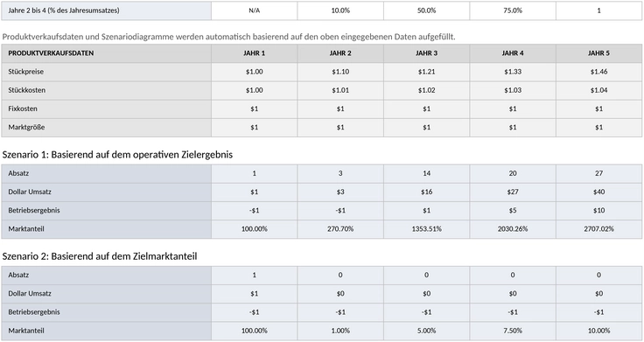Click the N/A cell in top row
The height and width of the screenshot is (342, 644).
click(x=255, y=10)
